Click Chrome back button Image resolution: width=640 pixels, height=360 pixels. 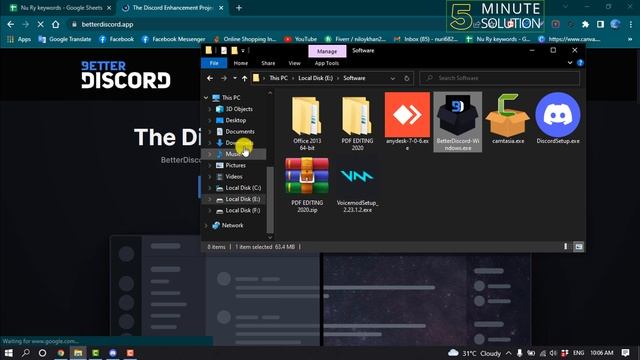11,24
